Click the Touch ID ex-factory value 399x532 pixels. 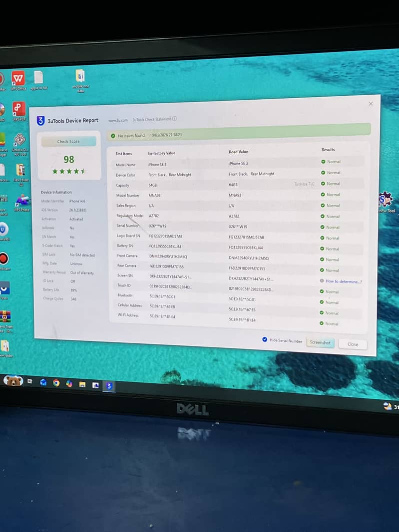[171, 286]
